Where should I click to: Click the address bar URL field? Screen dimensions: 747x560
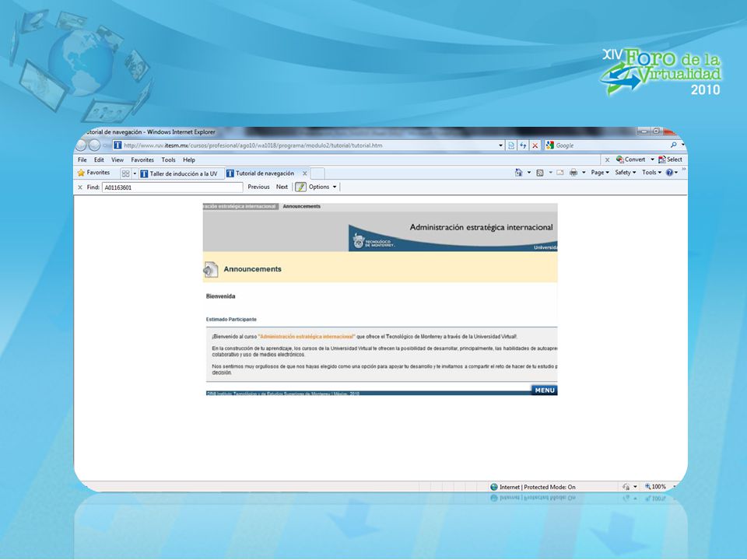305,145
